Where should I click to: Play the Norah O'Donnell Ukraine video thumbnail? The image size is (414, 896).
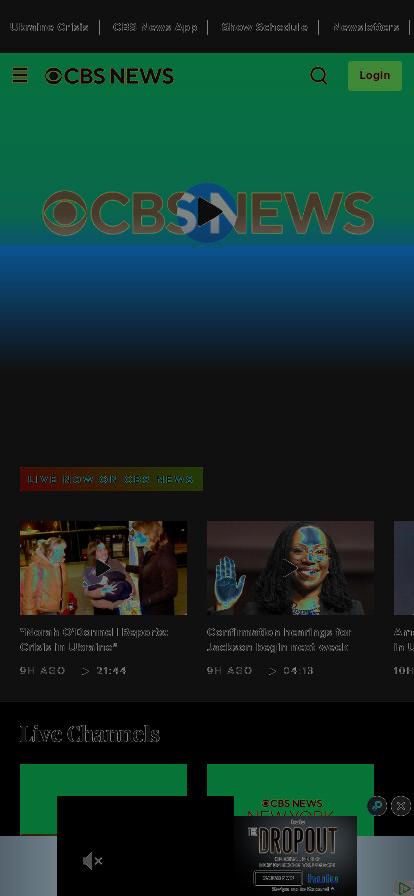click(x=104, y=568)
